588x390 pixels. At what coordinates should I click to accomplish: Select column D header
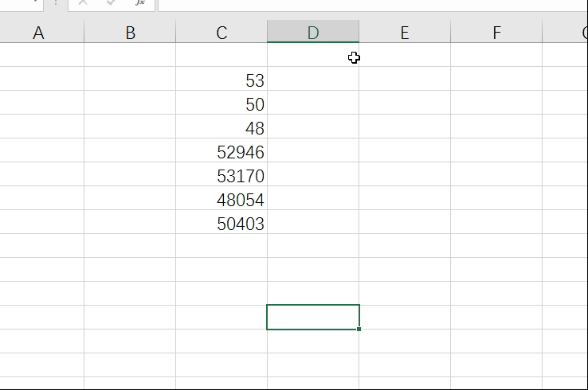tap(313, 32)
